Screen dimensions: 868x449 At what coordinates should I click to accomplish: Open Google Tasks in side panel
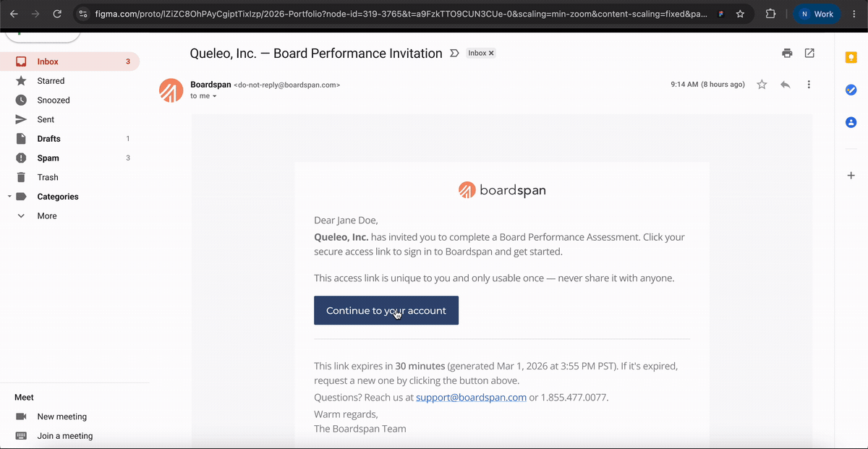851,90
